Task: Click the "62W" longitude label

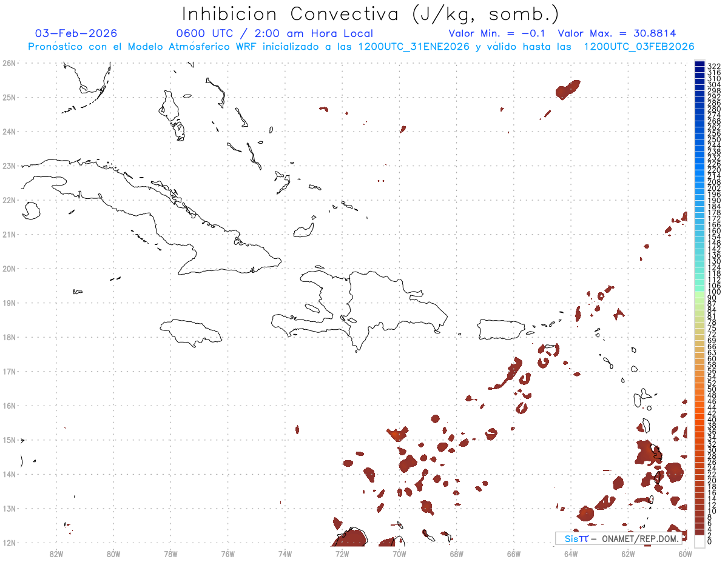Action: pos(628,553)
